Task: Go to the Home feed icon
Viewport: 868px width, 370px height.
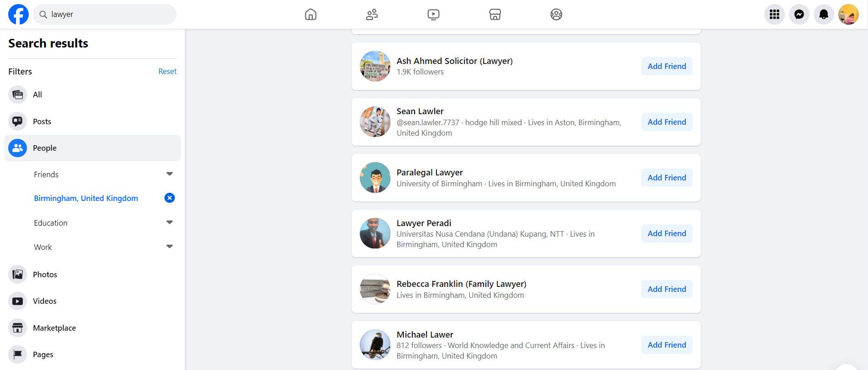Action: tap(310, 15)
